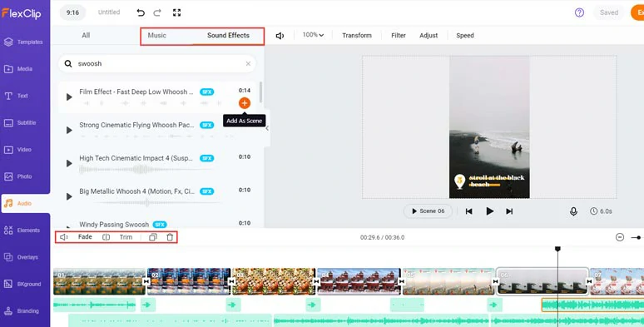Delete selected audio with trash icon
This screenshot has height=327, width=644.
click(170, 237)
